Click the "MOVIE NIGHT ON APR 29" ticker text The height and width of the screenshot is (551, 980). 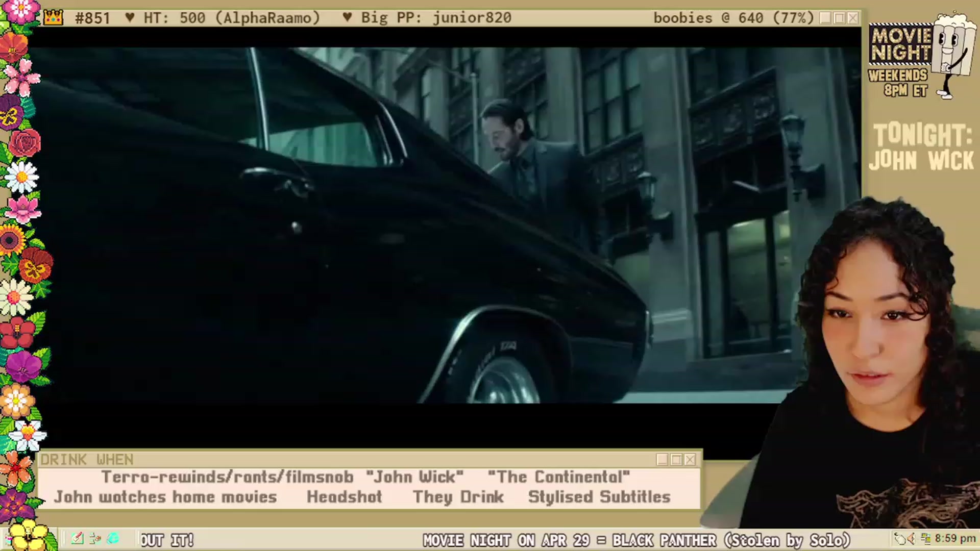point(506,540)
